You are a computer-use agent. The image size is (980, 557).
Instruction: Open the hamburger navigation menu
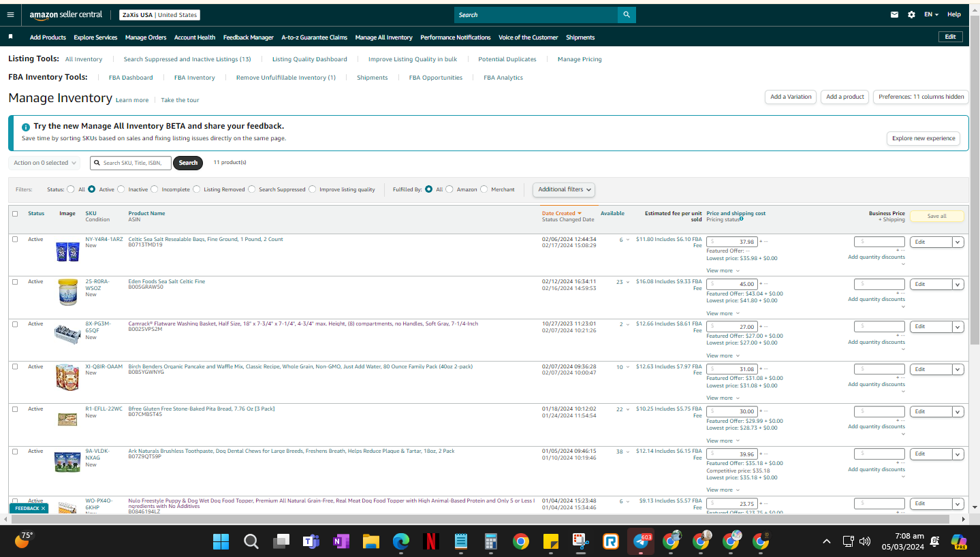pos(10,14)
